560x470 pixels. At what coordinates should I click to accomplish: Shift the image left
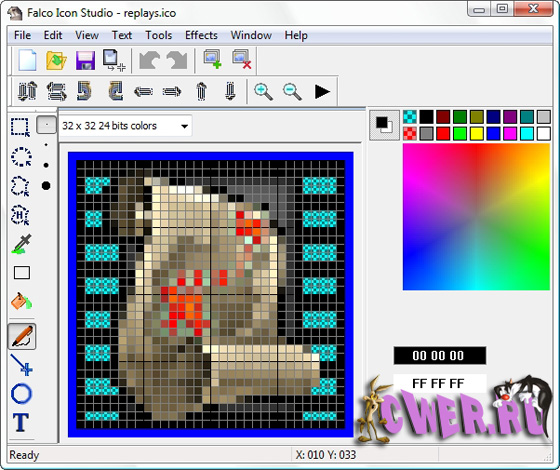(x=143, y=92)
